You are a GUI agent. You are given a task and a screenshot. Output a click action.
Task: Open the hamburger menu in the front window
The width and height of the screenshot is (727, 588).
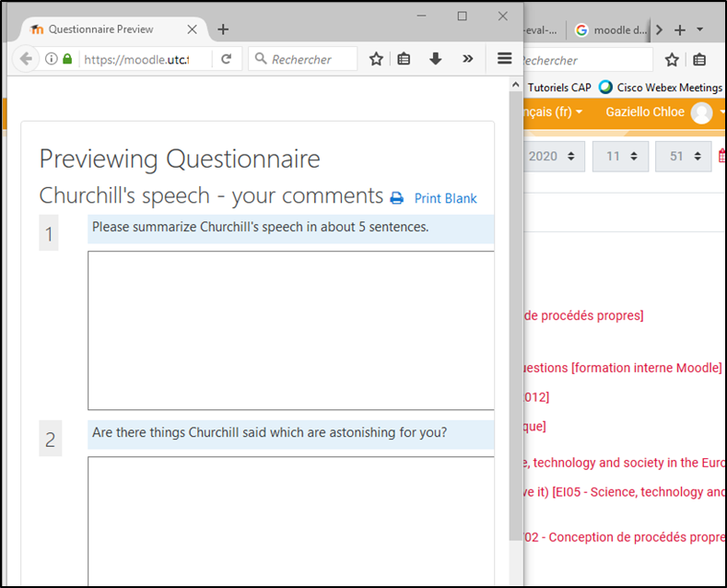(x=504, y=58)
